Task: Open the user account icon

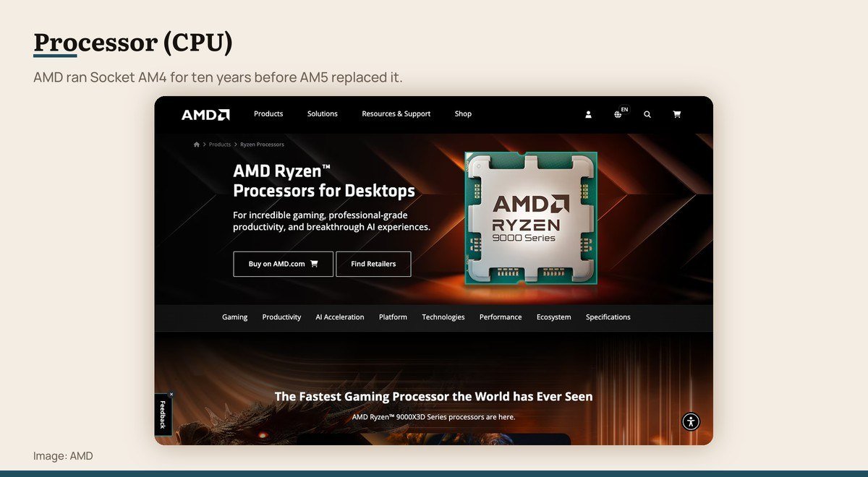Action: tap(589, 114)
